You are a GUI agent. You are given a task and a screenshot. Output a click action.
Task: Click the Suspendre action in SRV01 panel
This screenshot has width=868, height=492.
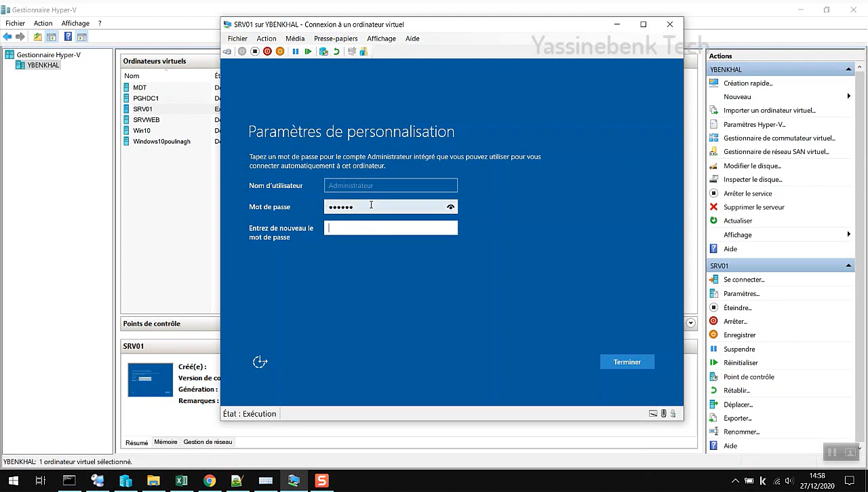738,349
